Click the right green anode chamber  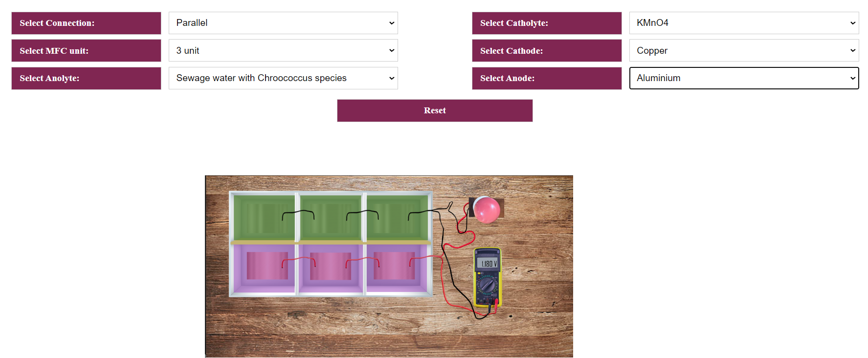[x=397, y=217]
